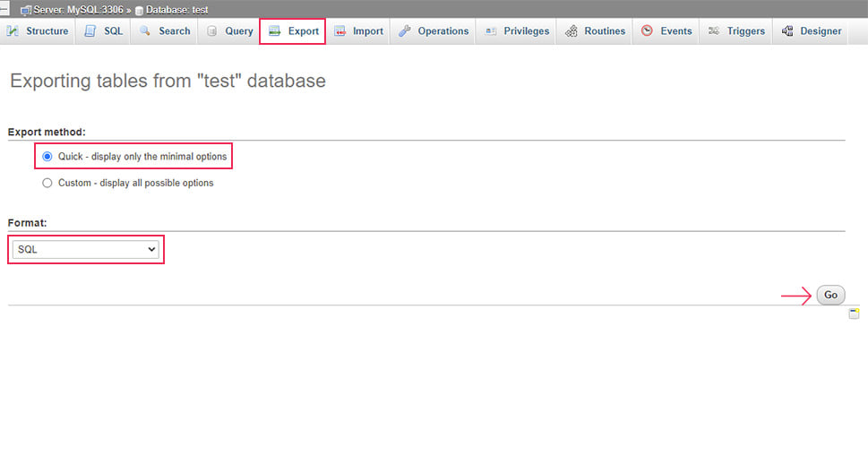Click the Structure tab icon
Screen dimensions: 868x464
[x=13, y=31]
